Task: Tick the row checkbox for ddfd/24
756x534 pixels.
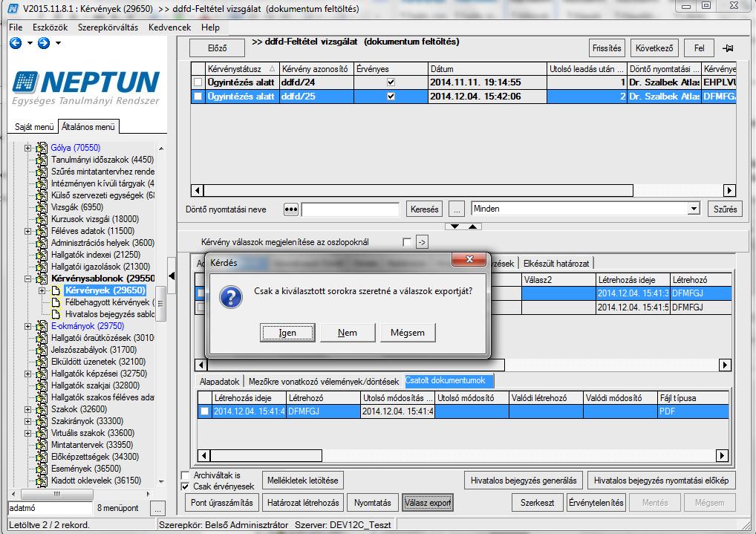Action: 198,82
